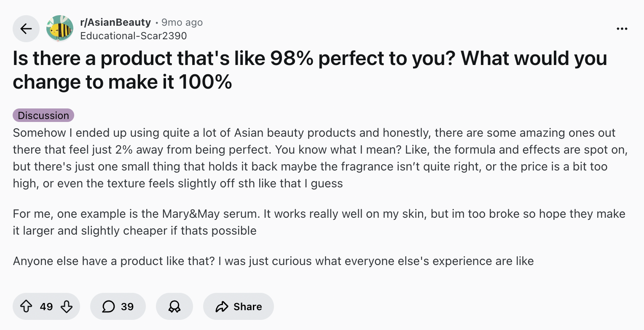This screenshot has height=330, width=644.
Task: Click the 39 comments count
Action: (x=127, y=306)
